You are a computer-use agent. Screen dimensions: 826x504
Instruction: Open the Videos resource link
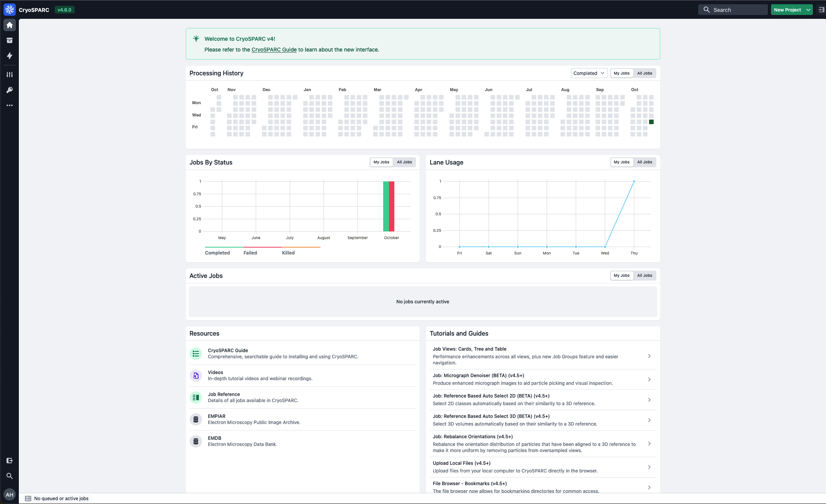point(215,372)
